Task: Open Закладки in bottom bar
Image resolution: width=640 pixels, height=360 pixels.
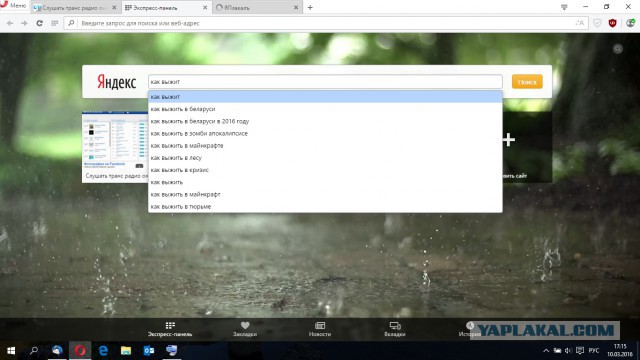Action: click(245, 329)
